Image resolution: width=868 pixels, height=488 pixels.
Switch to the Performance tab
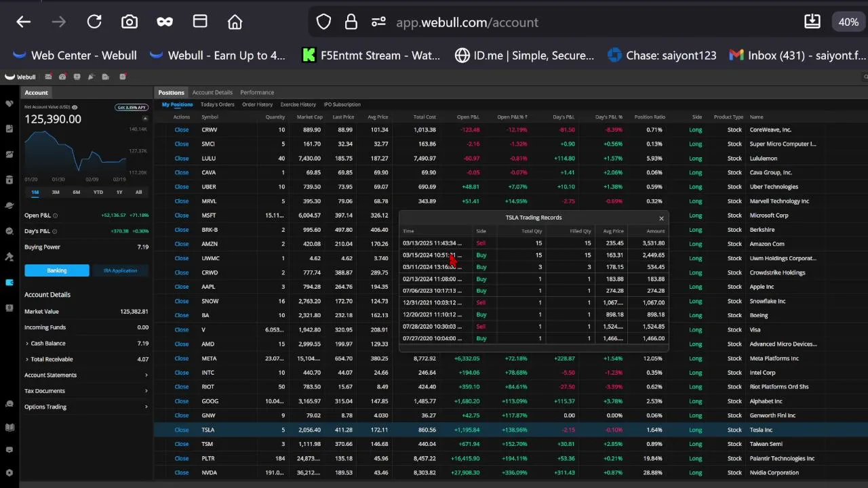(x=257, y=92)
